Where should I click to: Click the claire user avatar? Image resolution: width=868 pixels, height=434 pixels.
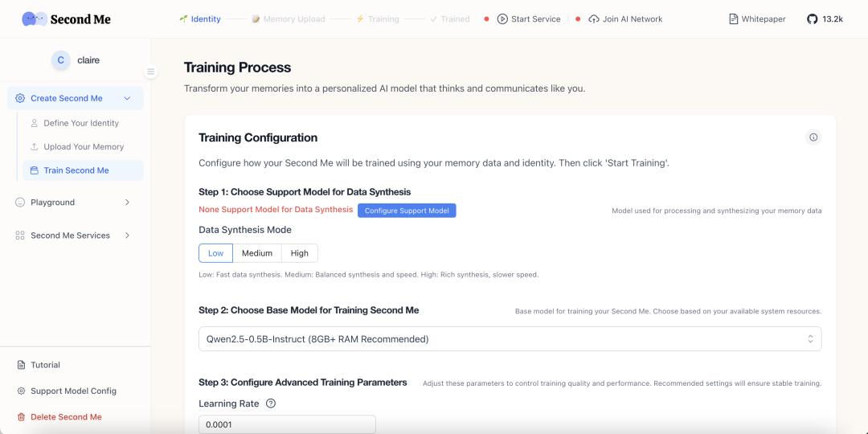60,60
